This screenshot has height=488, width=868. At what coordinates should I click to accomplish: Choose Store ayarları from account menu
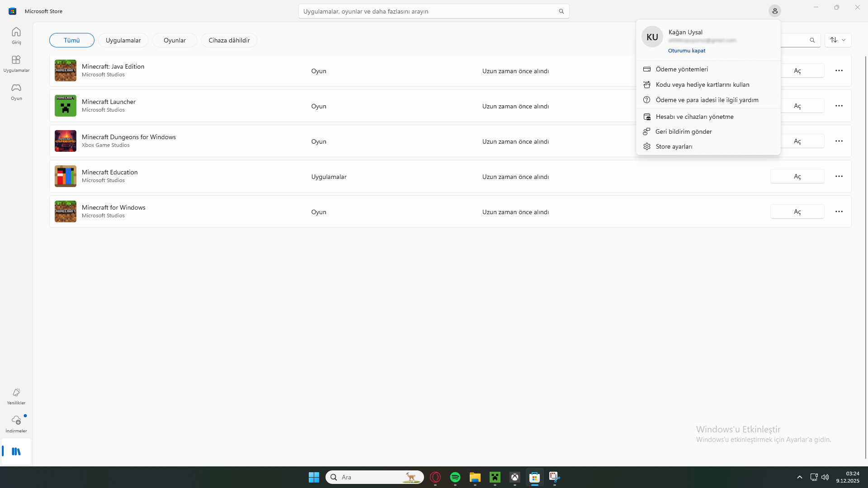pos(674,146)
